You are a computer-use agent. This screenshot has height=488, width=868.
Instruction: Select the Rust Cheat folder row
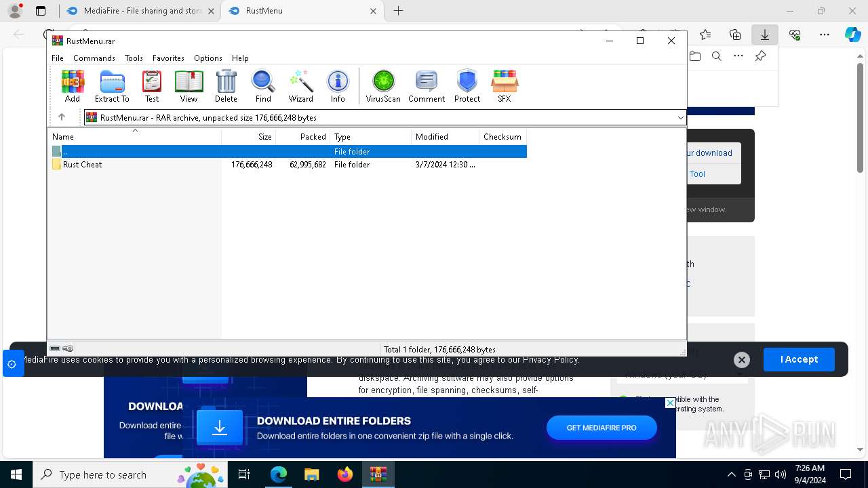(x=288, y=165)
